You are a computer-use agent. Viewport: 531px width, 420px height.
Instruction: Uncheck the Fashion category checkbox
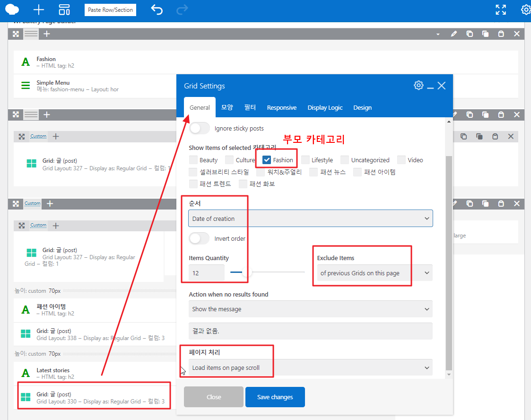(x=267, y=160)
